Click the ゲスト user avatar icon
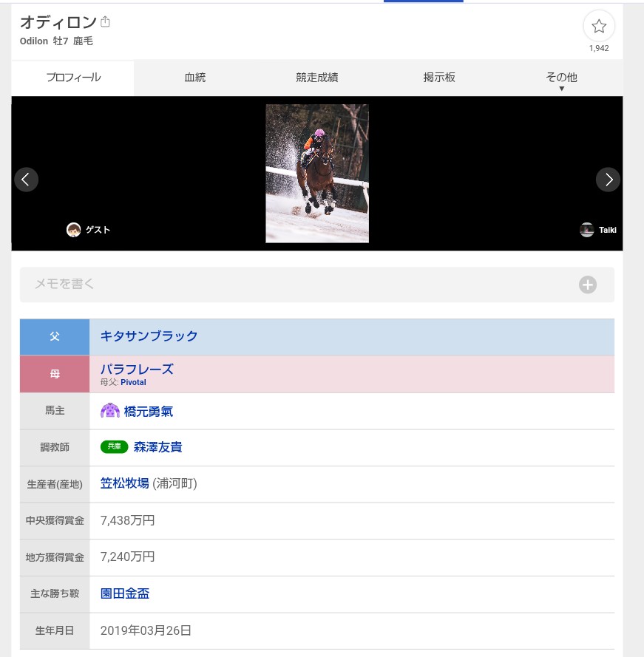The width and height of the screenshot is (644, 657). coord(73,230)
